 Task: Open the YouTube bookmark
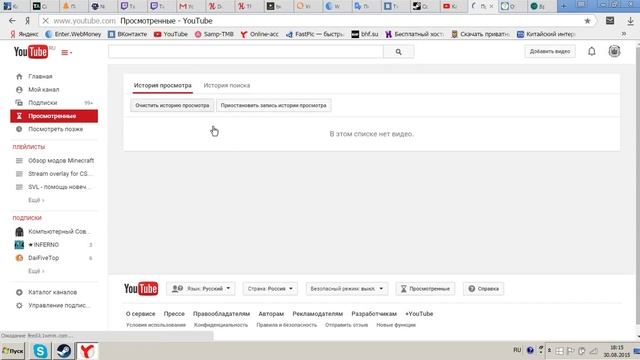171,34
